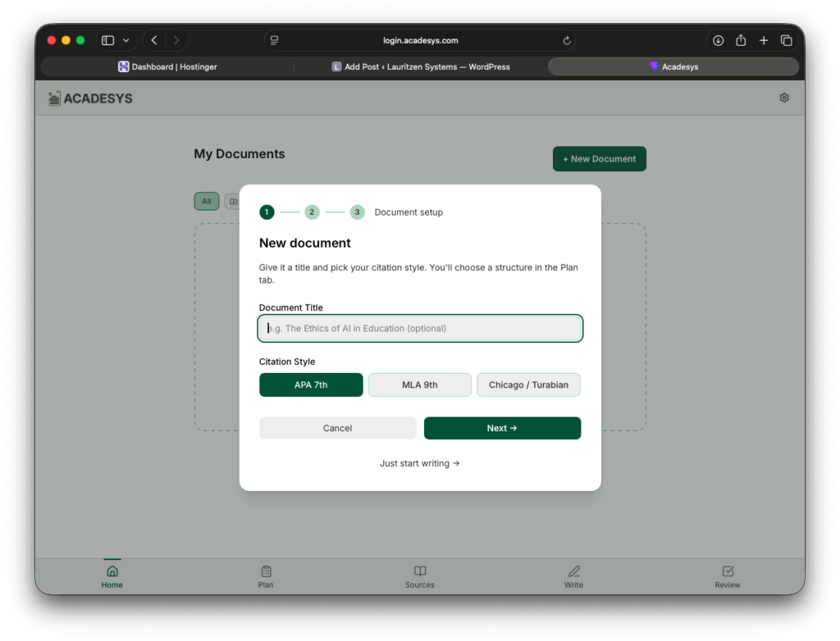Go back with Safari back arrow
This screenshot has height=641, width=840.
(x=154, y=40)
